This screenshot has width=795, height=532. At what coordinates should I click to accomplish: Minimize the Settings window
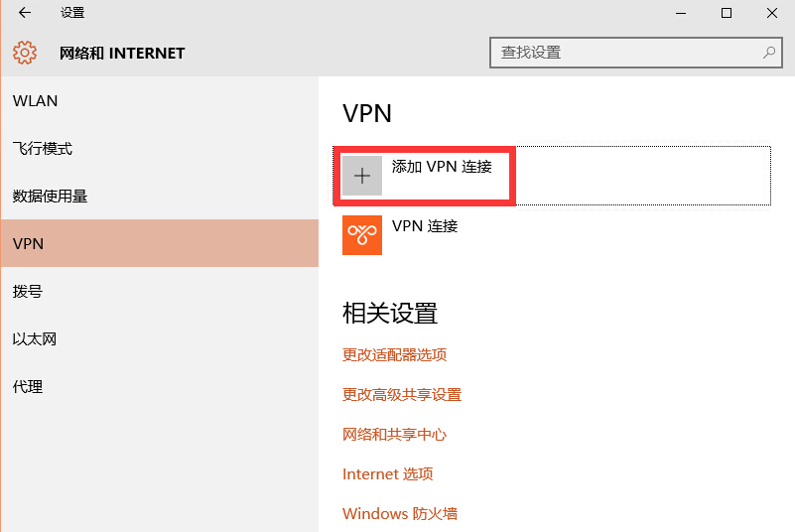click(x=681, y=13)
